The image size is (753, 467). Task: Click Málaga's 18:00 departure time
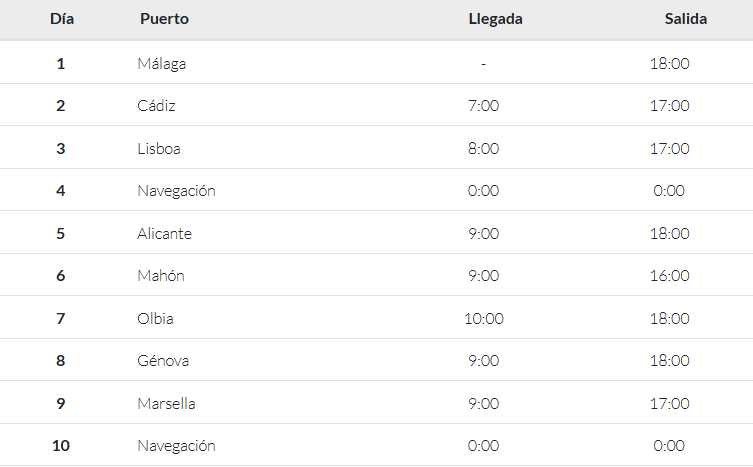click(x=669, y=63)
